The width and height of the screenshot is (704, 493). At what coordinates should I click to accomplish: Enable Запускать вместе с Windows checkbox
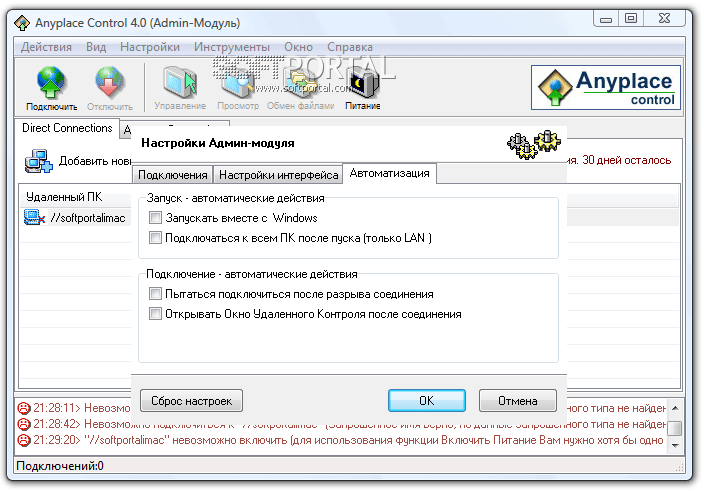click(x=155, y=218)
